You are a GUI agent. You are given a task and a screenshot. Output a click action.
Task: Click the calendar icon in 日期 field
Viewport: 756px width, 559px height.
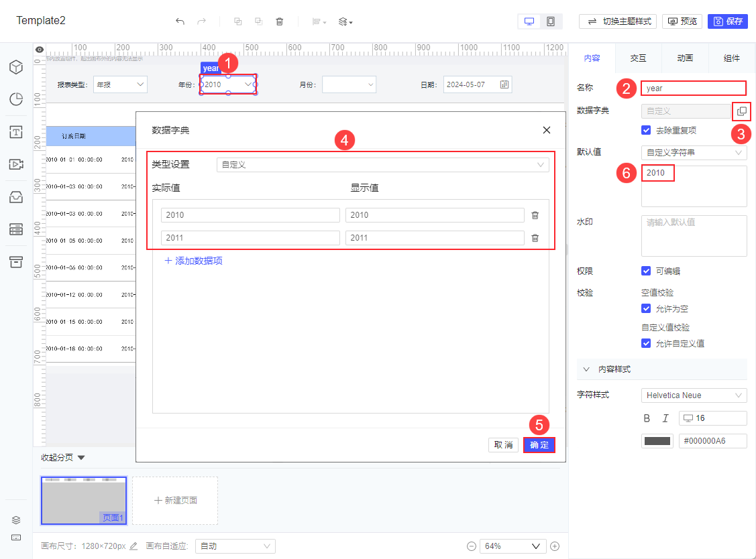504,84
